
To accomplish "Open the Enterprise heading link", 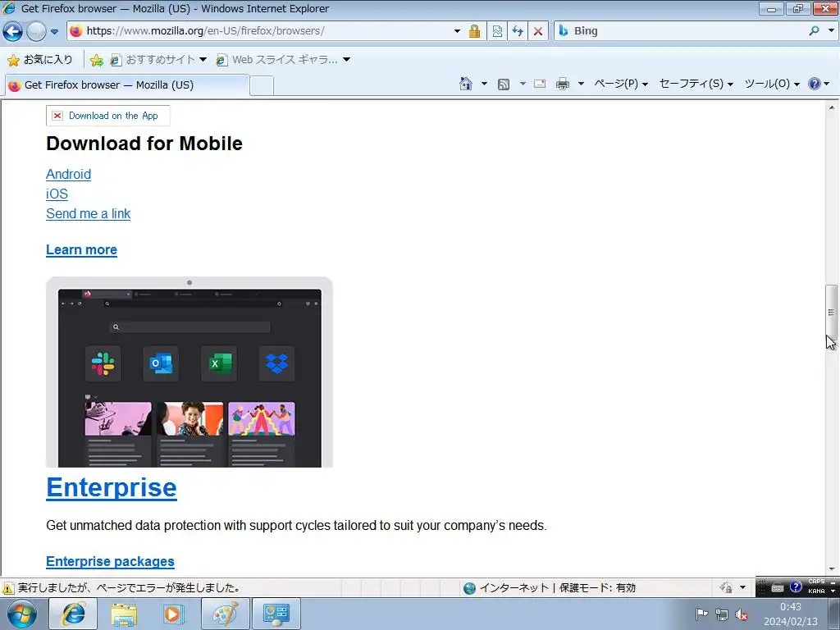I will click(112, 487).
